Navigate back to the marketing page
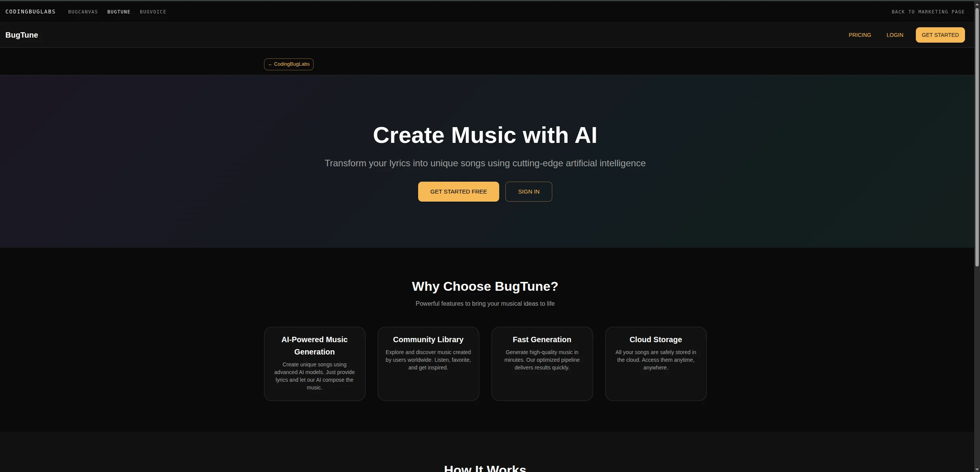The image size is (980, 472). (x=928, y=12)
